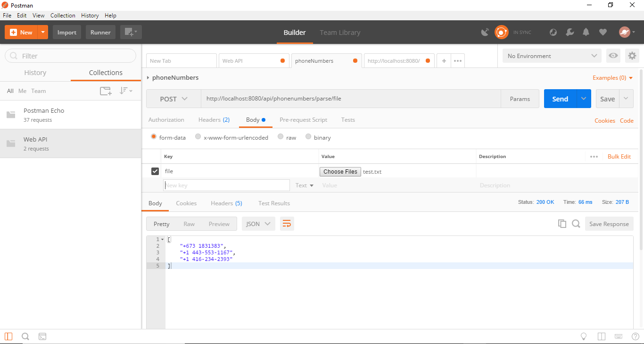Open the Cookies link
644x344 pixels.
(604, 121)
